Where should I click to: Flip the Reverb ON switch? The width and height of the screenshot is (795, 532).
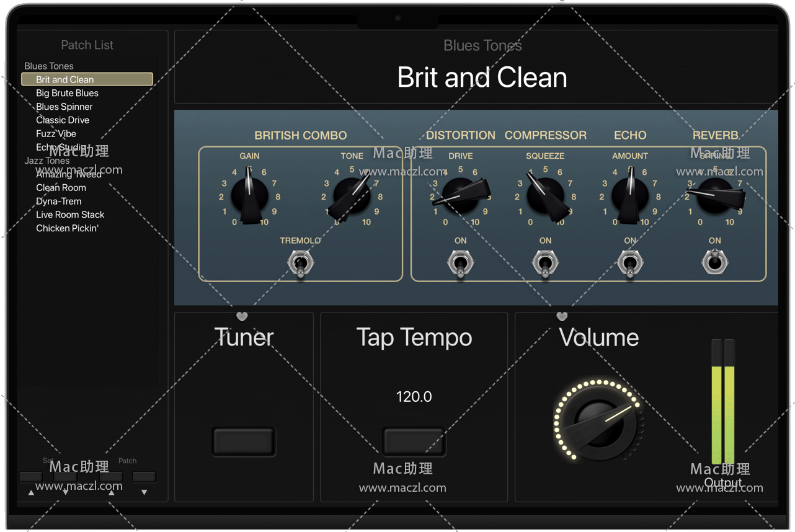click(x=714, y=262)
